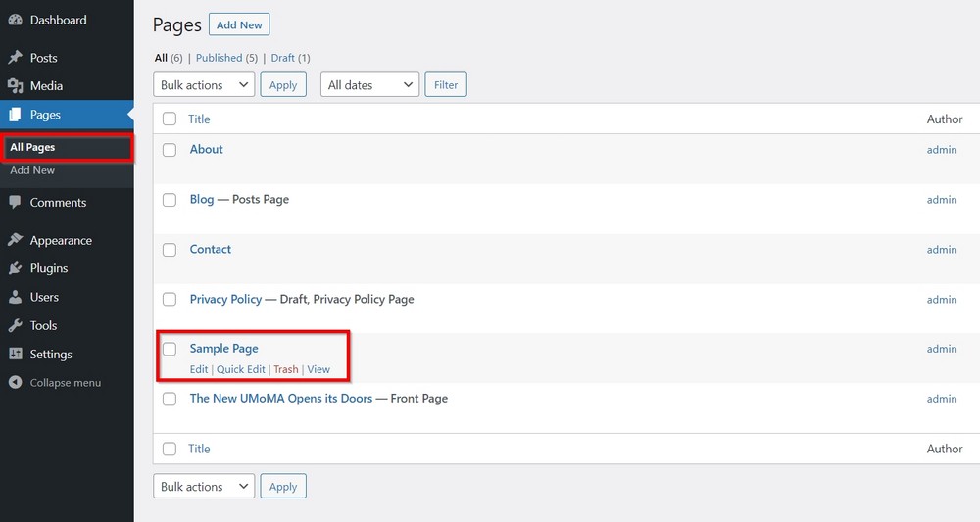
Task: Open the Privacy Policy page title
Action: pyautogui.click(x=225, y=299)
